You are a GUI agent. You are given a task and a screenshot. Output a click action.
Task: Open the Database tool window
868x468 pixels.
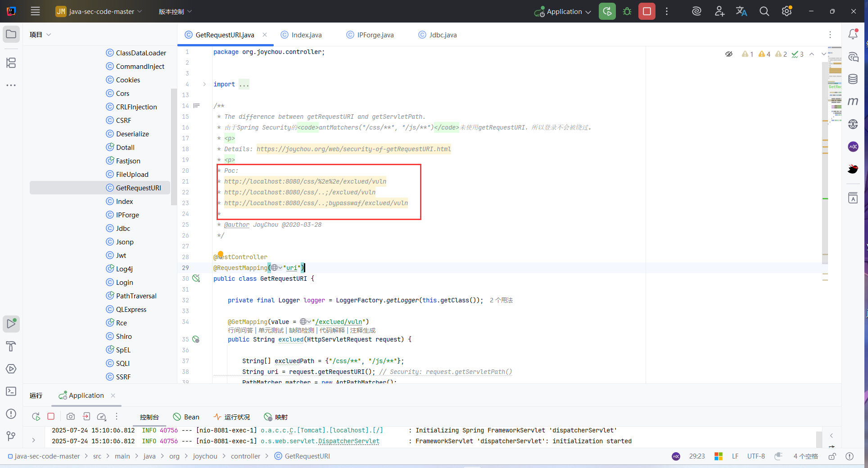(x=853, y=79)
